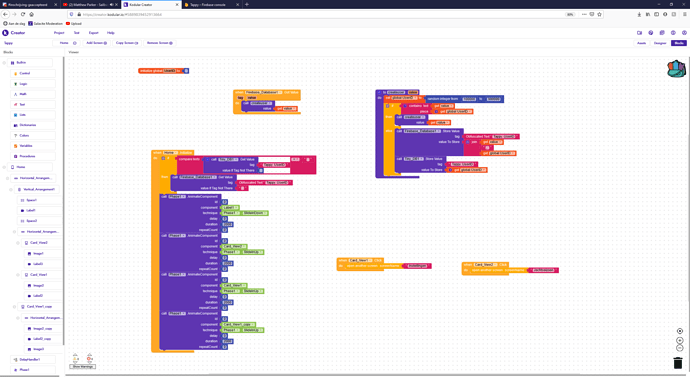Switch to the Designer view
This screenshot has height=377, width=690.
click(x=660, y=43)
